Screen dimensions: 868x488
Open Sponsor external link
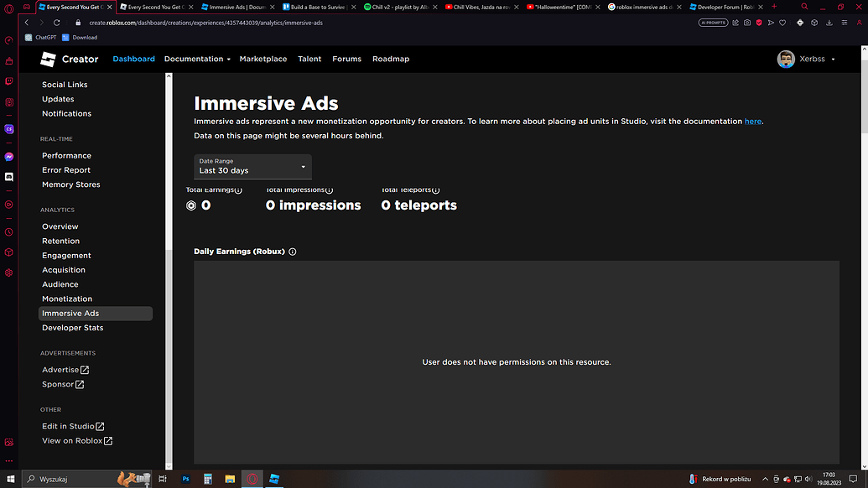[63, 385]
